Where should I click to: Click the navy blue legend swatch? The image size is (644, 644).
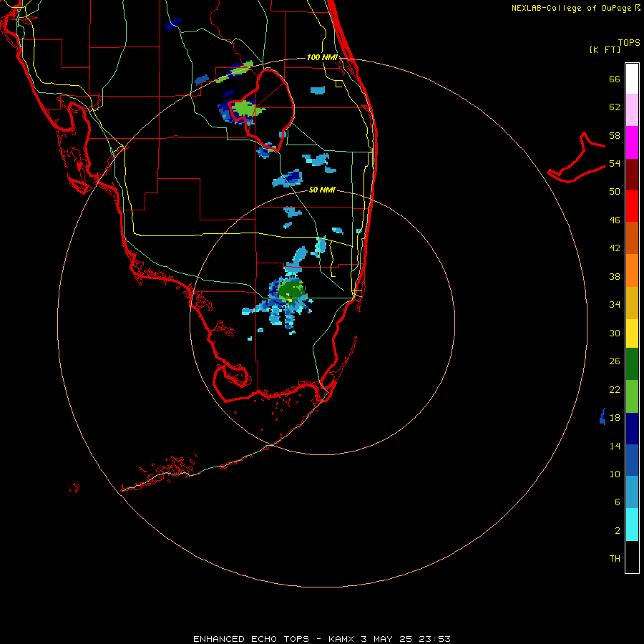click(632, 429)
